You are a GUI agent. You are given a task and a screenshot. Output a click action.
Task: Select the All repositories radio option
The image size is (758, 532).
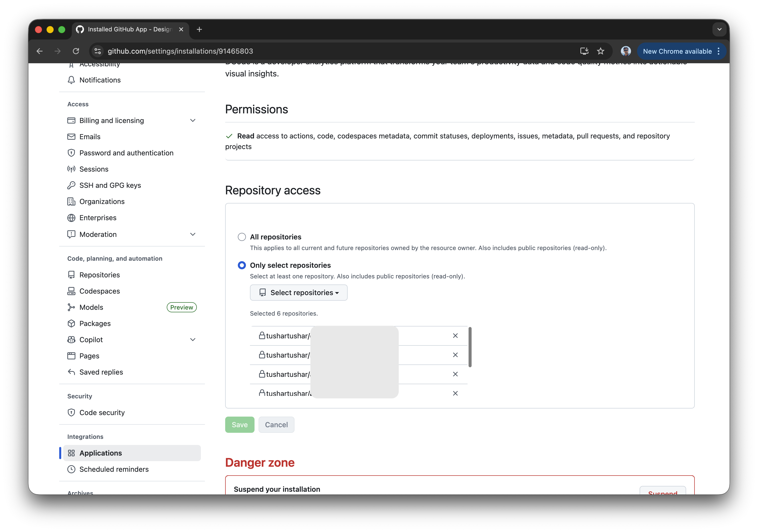tap(242, 237)
